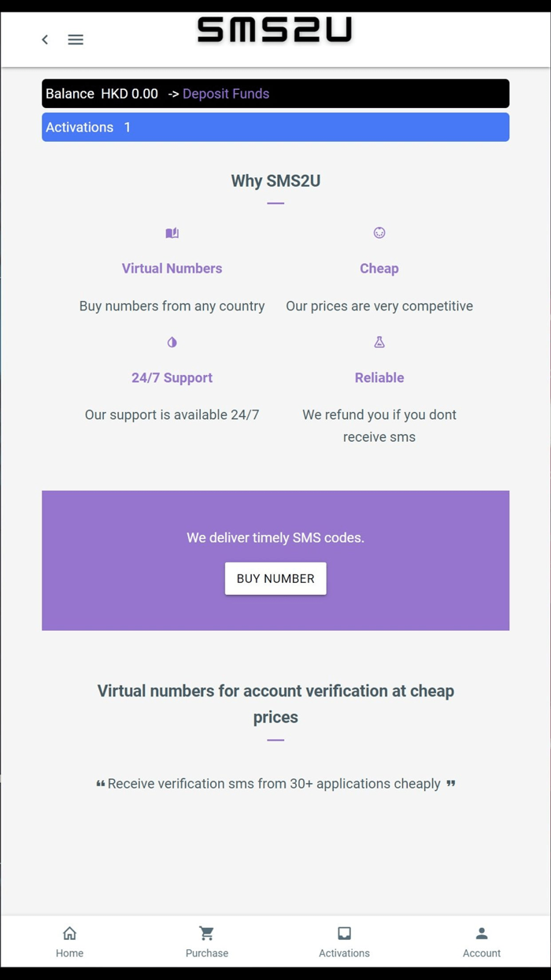Click the icon above 24/7 Support
551x980 pixels.
point(172,342)
